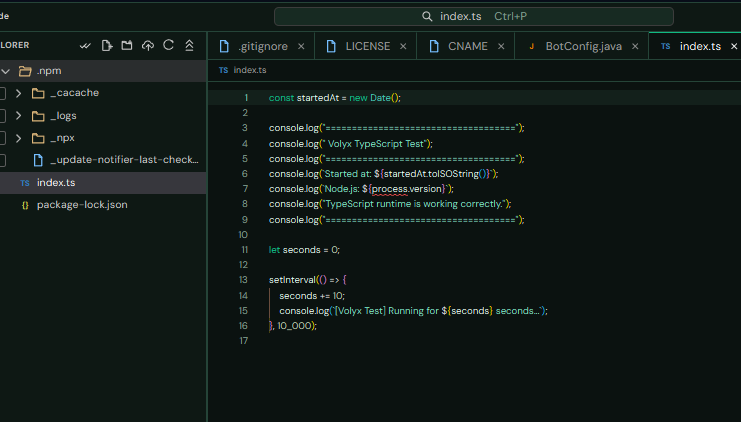Create a new file from explorer toolbar
Image resolution: width=741 pixels, height=422 pixels.
(106, 45)
